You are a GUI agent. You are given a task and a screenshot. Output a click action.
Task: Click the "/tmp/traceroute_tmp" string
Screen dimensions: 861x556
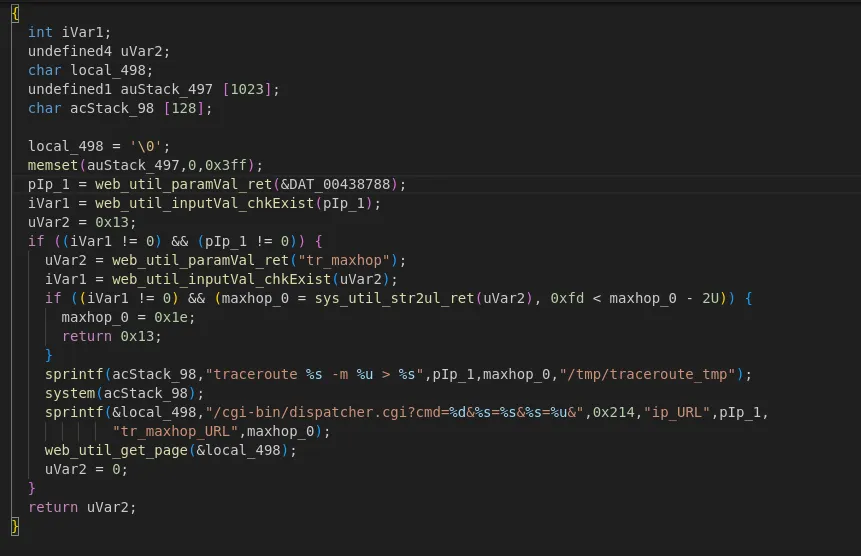click(x=647, y=374)
